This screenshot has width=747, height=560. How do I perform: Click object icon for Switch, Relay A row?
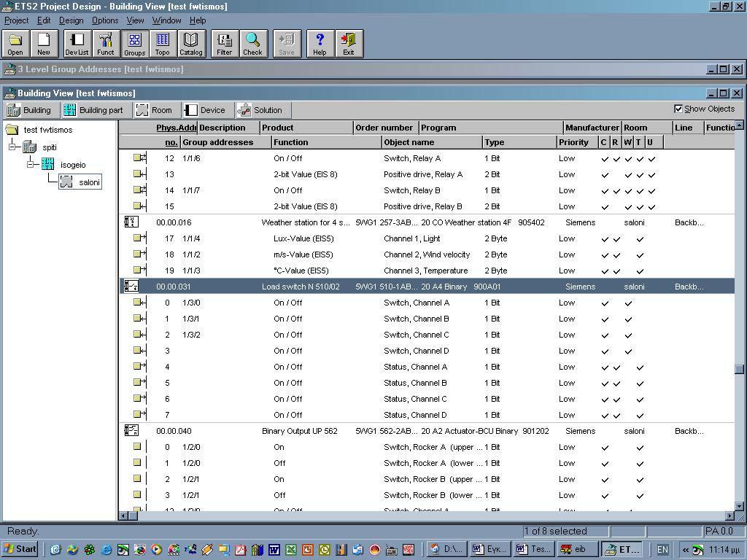click(x=139, y=157)
